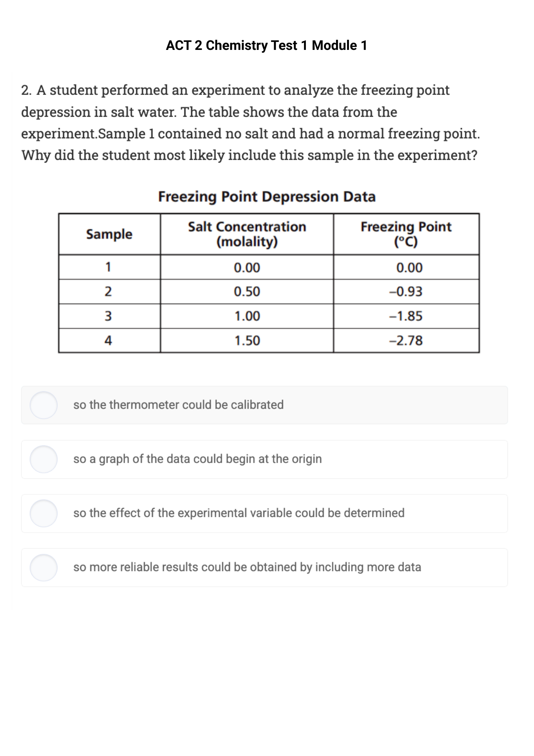Click the more reliable results answer text
534x756 pixels.
247,567
